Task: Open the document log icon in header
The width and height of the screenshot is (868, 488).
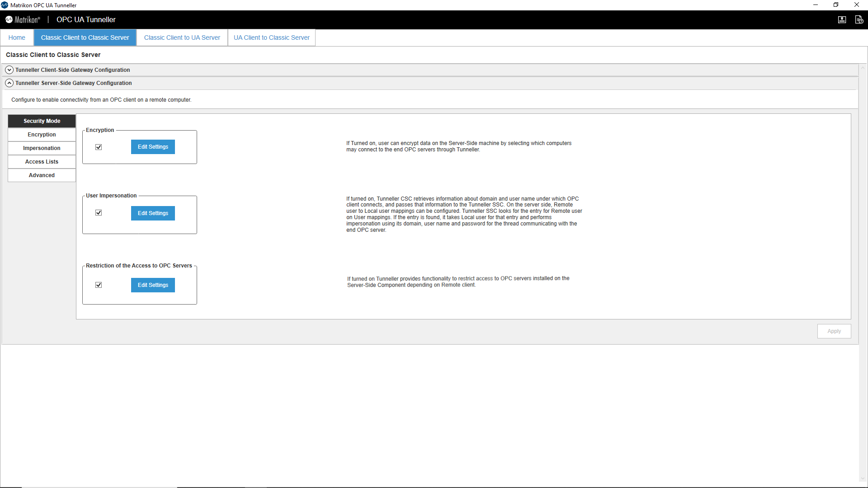Action: click(859, 19)
